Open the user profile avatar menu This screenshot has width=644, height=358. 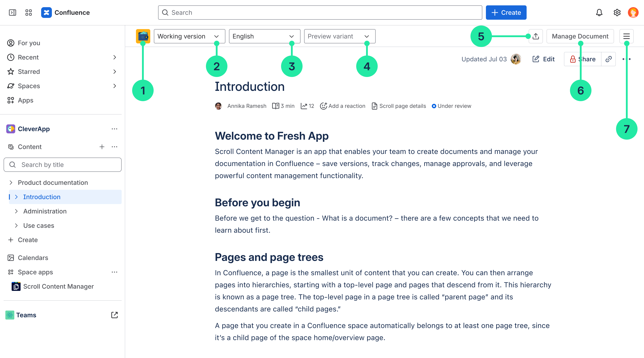pyautogui.click(x=633, y=13)
